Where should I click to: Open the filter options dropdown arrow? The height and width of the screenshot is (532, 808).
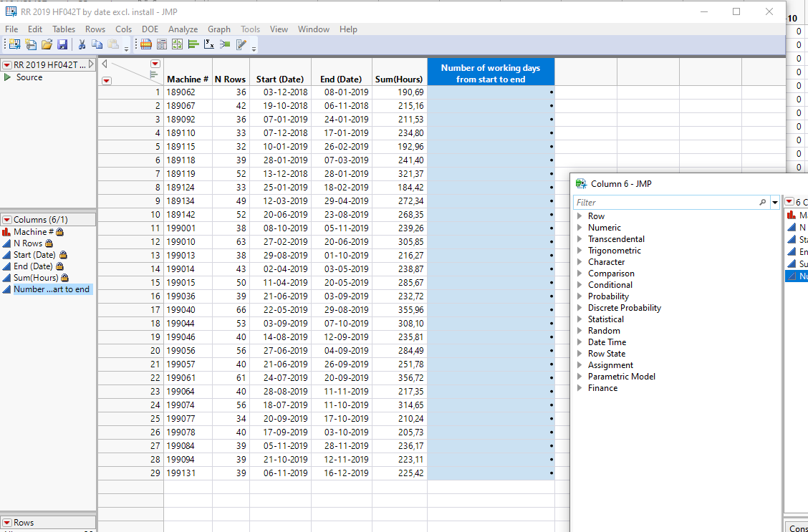pyautogui.click(x=775, y=203)
